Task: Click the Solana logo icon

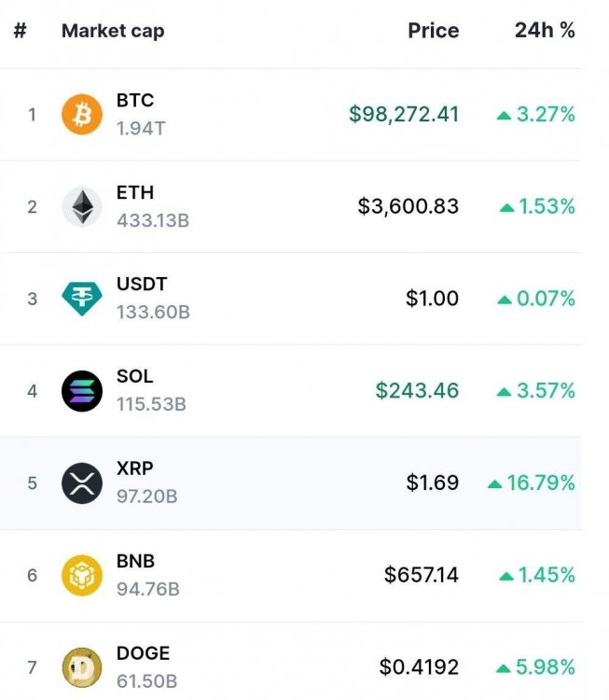Action: click(82, 391)
